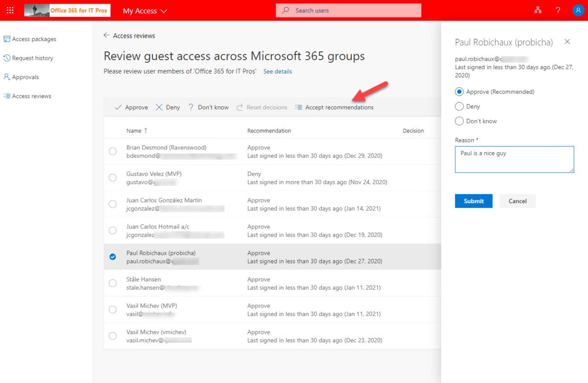Click the Access reviews list icon in sidebar

coord(7,96)
